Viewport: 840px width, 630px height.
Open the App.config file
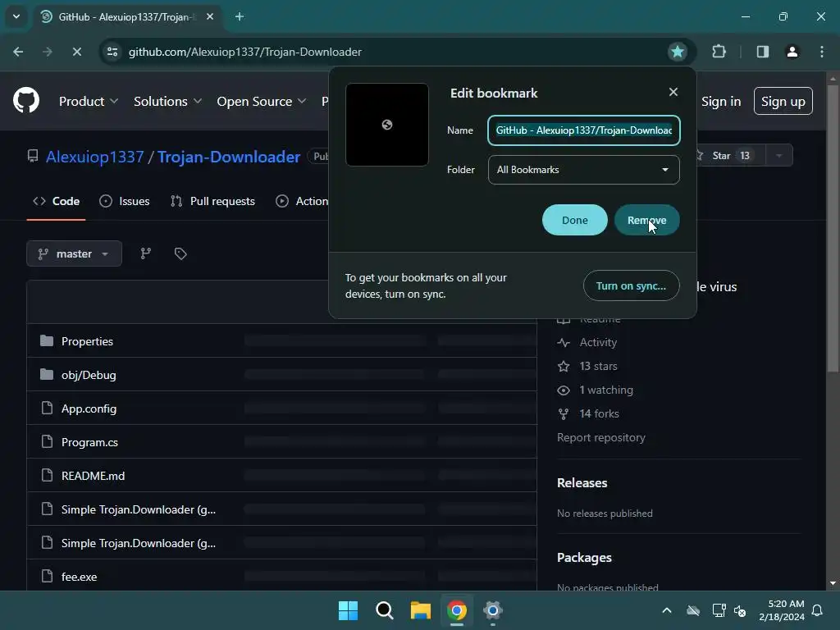pos(89,409)
